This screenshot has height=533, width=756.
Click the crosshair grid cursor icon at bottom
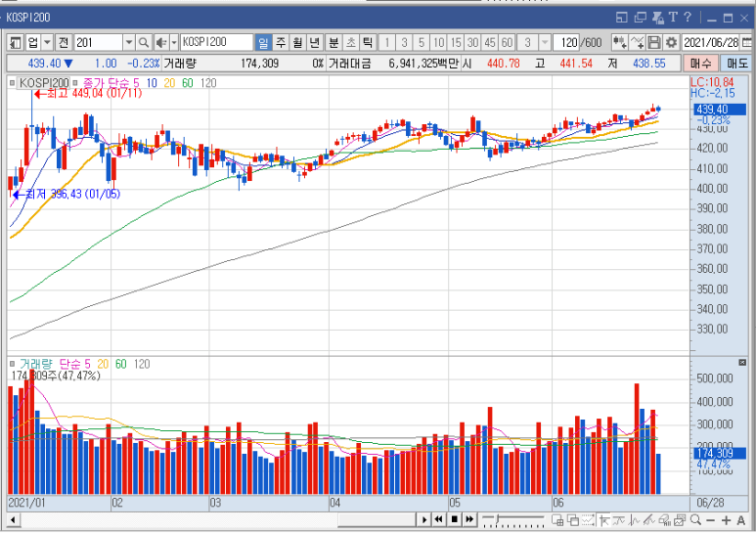click(557, 520)
